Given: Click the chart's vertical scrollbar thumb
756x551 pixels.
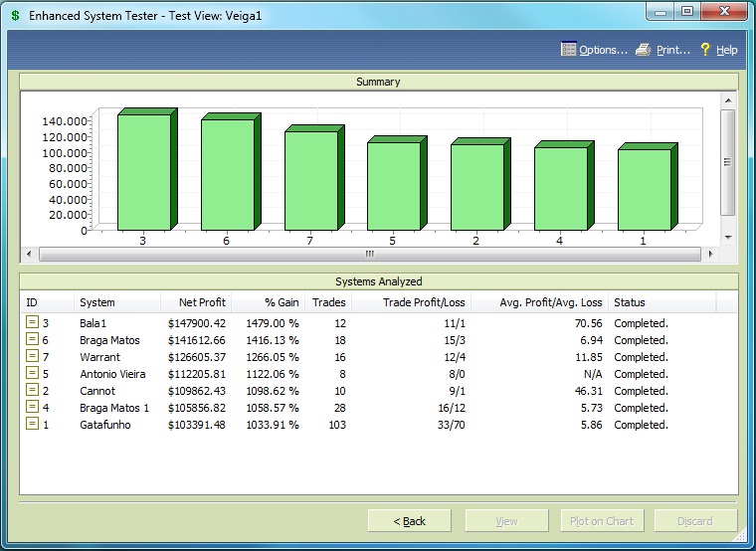Looking at the screenshot, I should click(727, 162).
